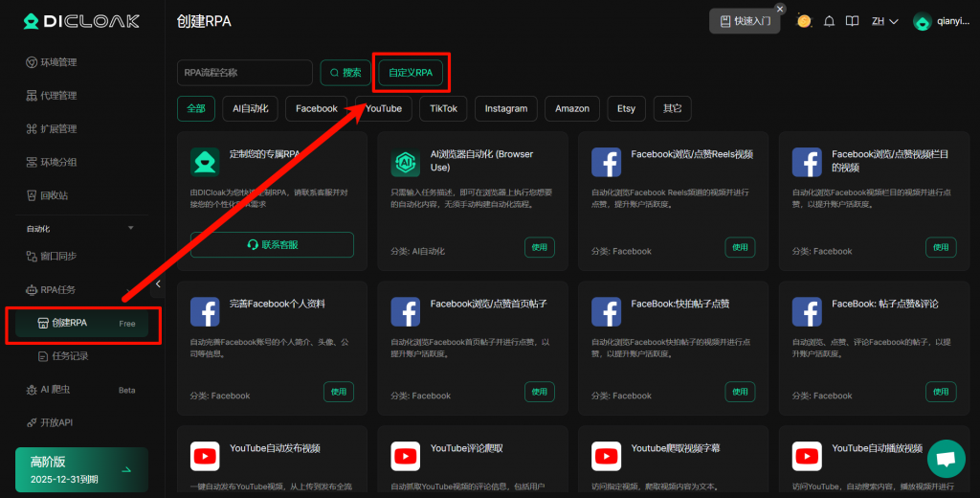Go to 回收站 recycle bin

coord(54,195)
